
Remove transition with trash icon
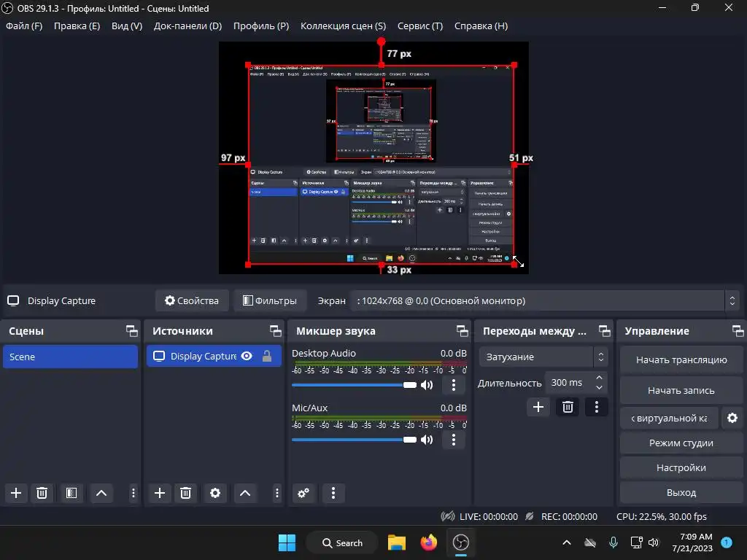pyautogui.click(x=568, y=407)
